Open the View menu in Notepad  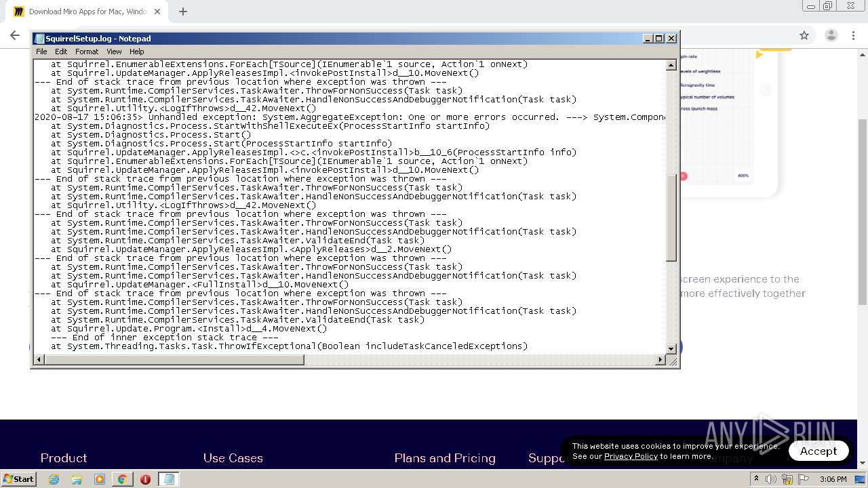(x=114, y=52)
